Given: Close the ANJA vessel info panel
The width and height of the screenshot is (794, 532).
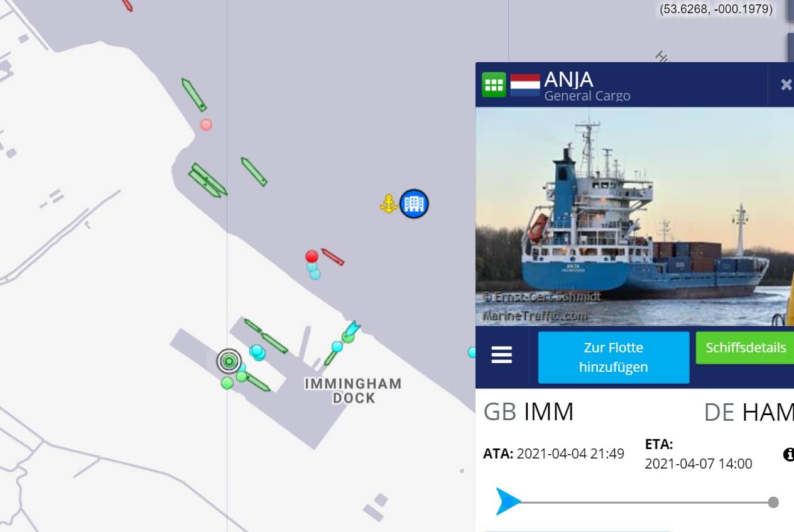Looking at the screenshot, I should 786,85.
